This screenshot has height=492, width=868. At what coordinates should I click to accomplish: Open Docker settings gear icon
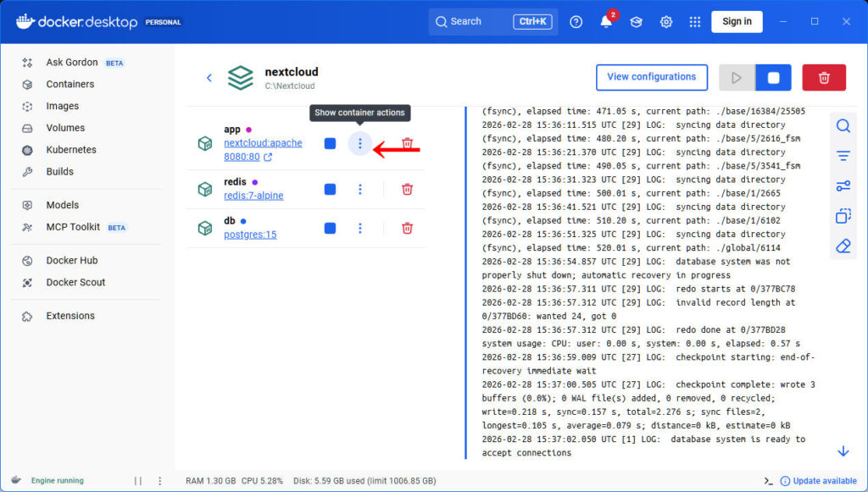click(666, 22)
